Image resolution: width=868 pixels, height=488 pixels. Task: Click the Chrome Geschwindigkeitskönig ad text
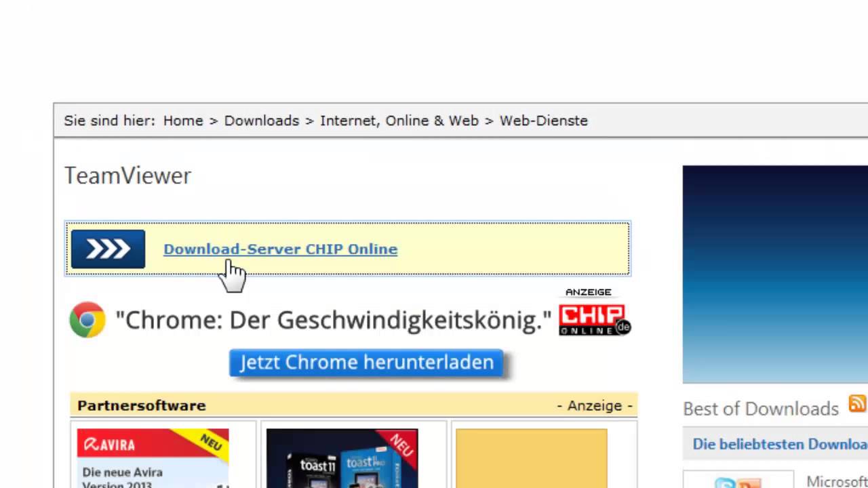tap(334, 320)
